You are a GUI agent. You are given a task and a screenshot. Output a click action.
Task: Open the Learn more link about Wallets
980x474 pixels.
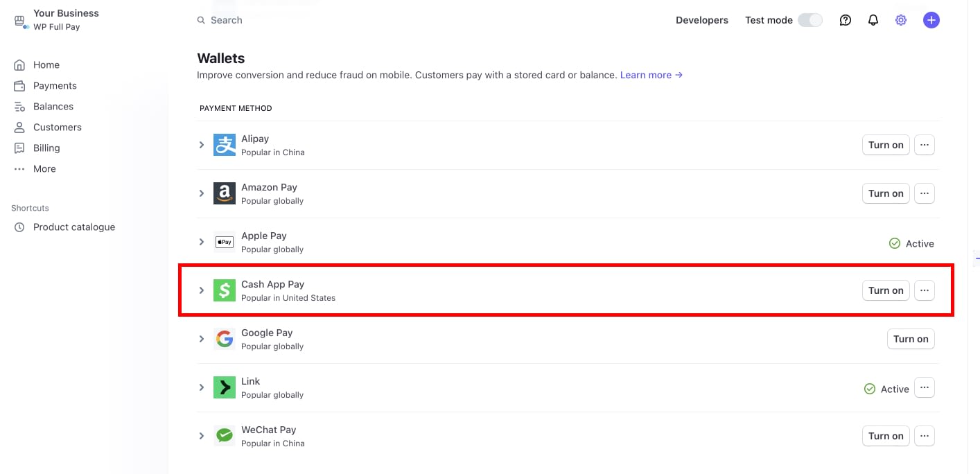tap(646, 75)
